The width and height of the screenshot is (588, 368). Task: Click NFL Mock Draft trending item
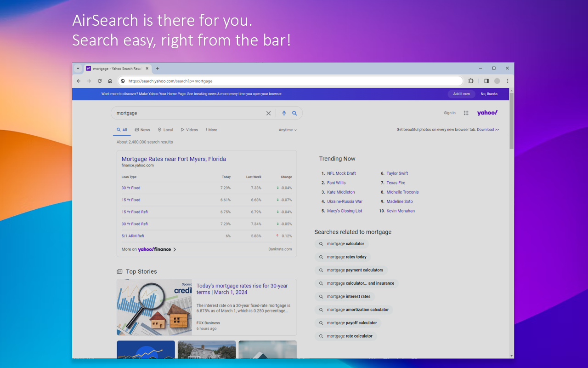[341, 173]
